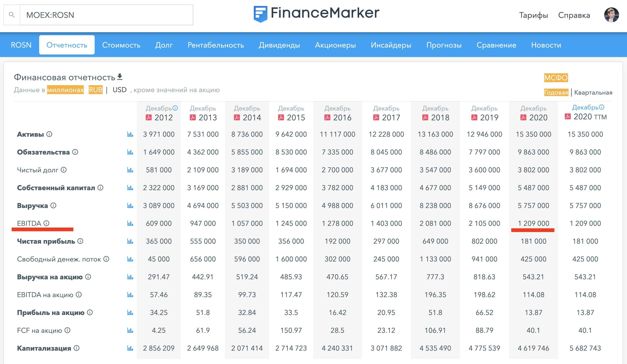The height and width of the screenshot is (364, 627).
Task: Show the chart for EBITDA
Action: [x=130, y=223]
